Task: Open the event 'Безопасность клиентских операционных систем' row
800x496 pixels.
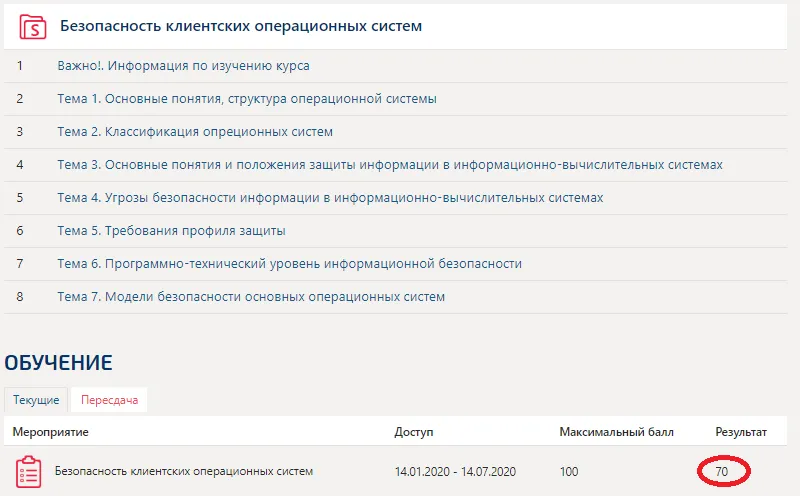Action: point(184,471)
